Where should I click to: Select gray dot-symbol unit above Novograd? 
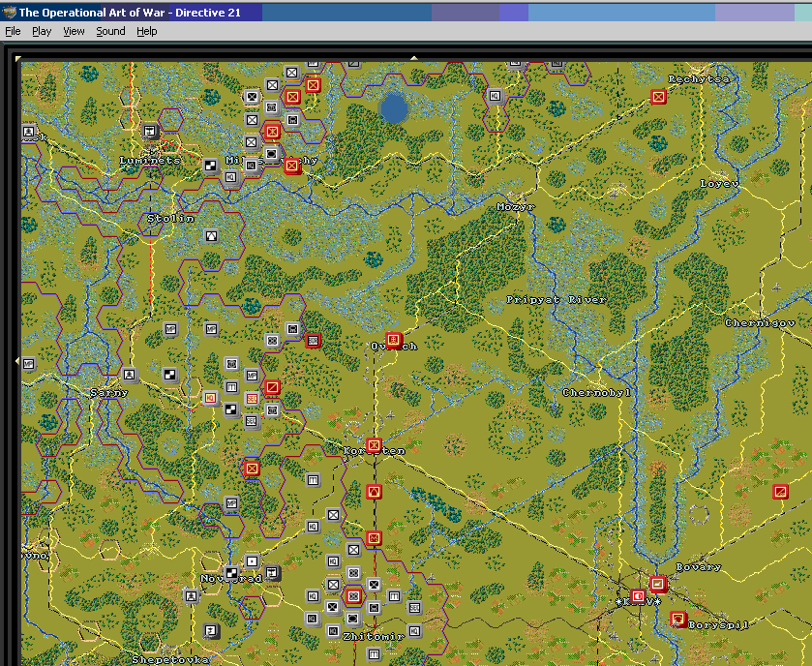point(252,561)
